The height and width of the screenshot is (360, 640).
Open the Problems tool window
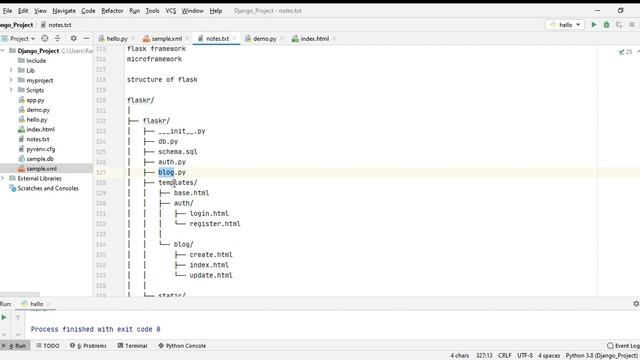(88, 346)
